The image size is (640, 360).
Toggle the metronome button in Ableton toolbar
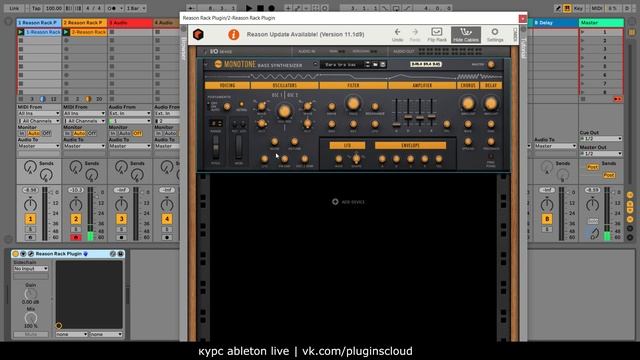click(x=113, y=8)
